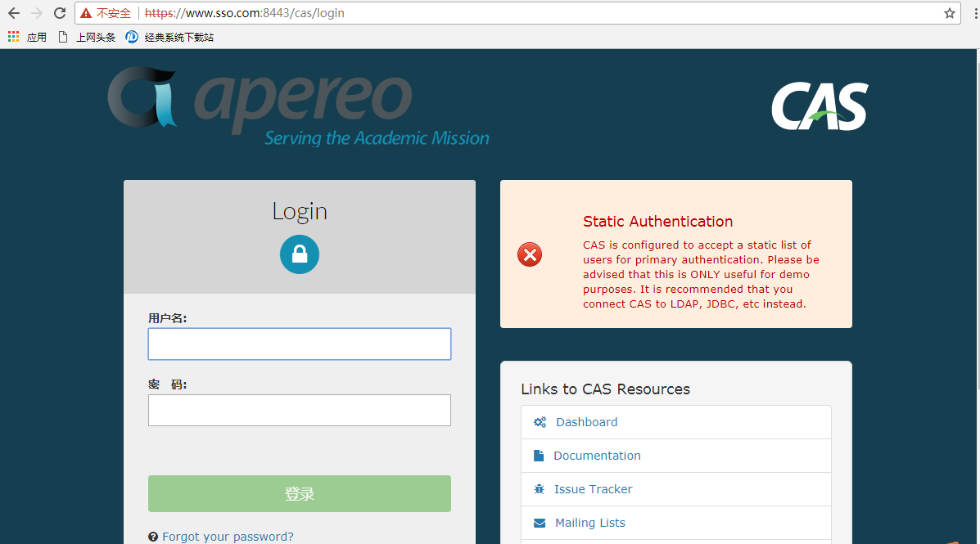Open the Chrome three-dot menu
The height and width of the screenshot is (544, 980).
point(971,13)
